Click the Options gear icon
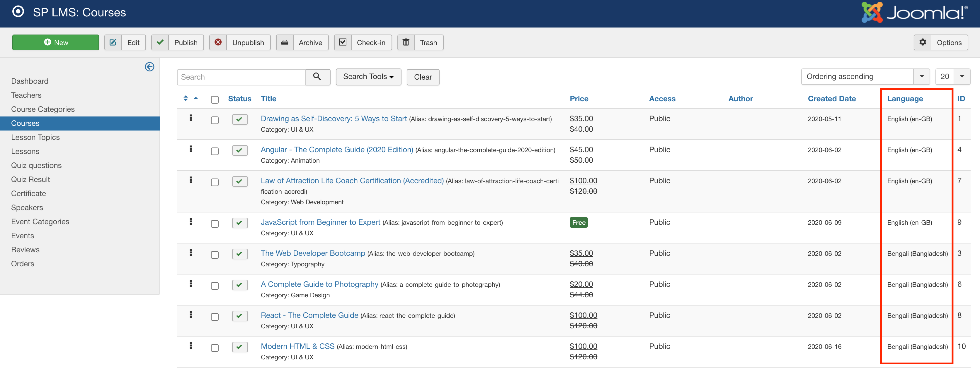This screenshot has height=374, width=980. (923, 42)
